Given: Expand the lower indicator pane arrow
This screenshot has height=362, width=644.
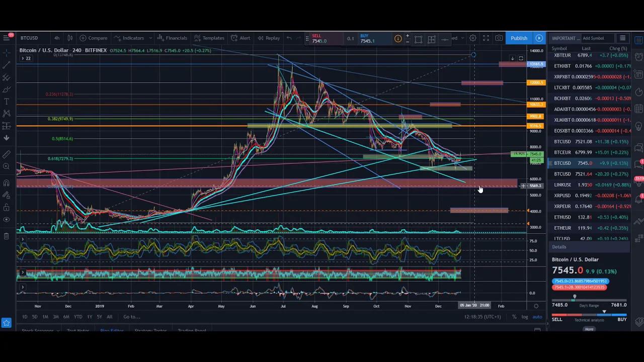Looking at the screenshot, I should [22, 273].
